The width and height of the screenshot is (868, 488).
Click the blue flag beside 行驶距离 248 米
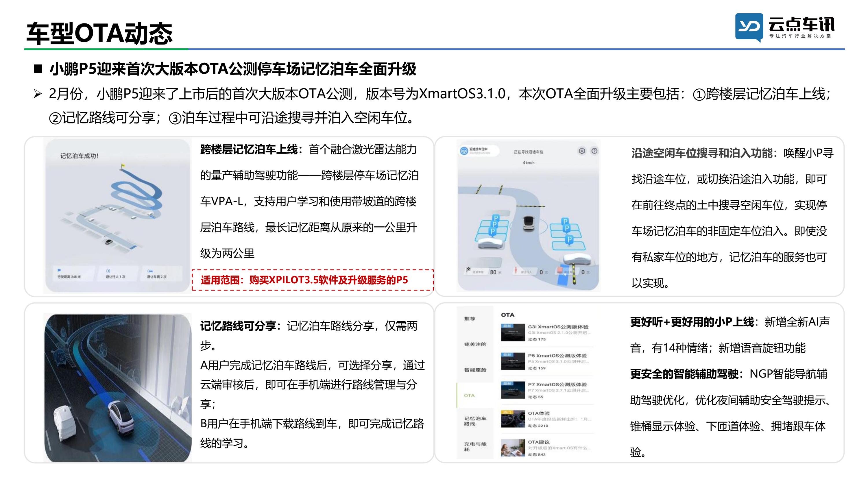pyautogui.click(x=59, y=270)
